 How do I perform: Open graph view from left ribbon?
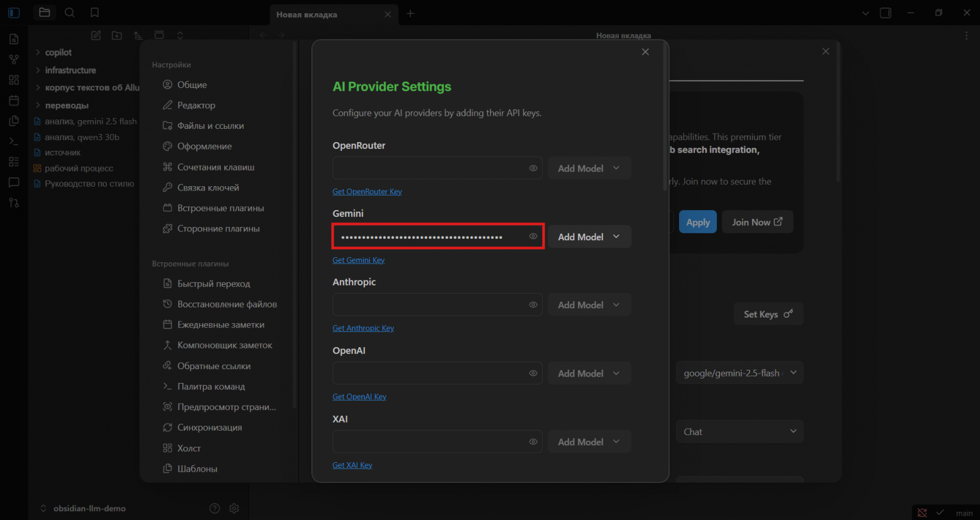(14, 60)
